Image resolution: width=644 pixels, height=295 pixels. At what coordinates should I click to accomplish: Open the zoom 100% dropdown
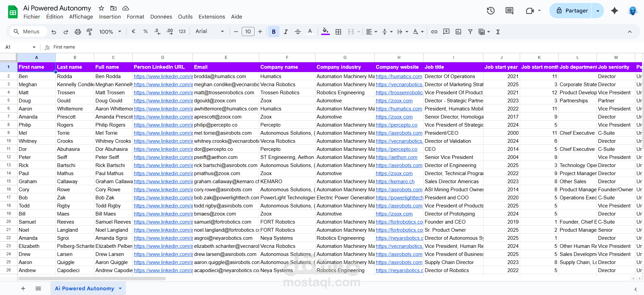[110, 32]
